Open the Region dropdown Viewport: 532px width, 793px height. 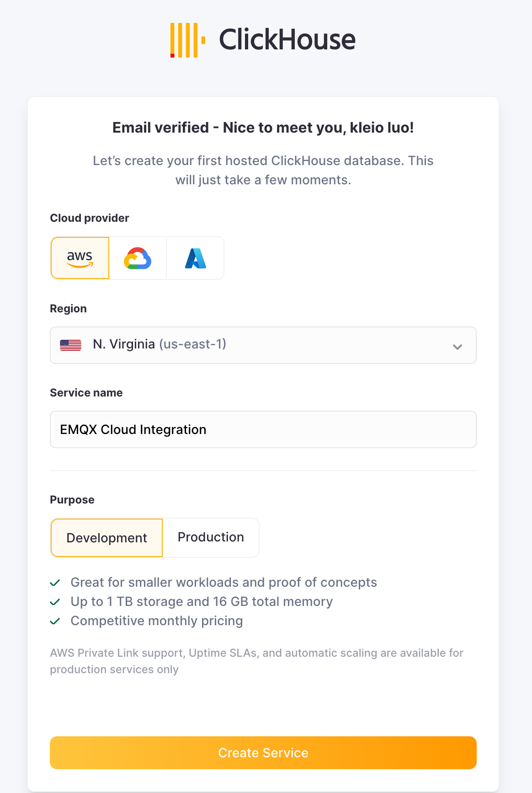point(263,345)
